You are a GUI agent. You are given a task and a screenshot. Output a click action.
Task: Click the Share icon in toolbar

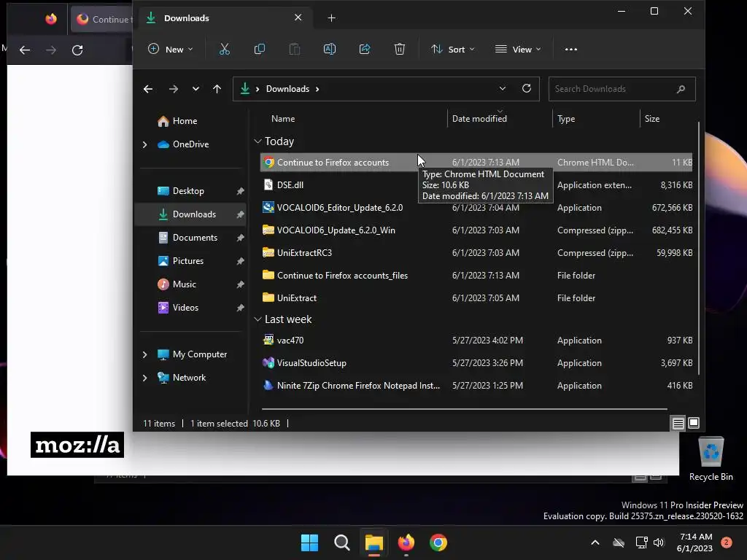(x=365, y=49)
